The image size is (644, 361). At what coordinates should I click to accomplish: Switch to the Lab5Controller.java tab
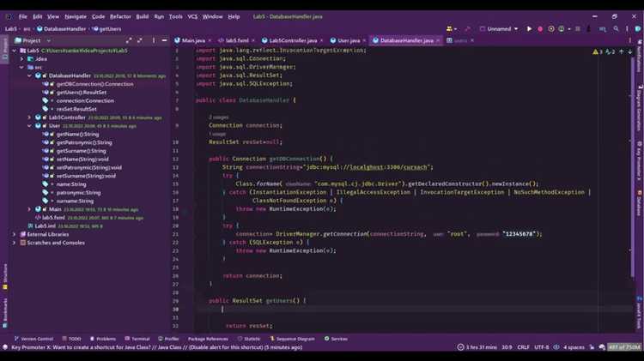pyautogui.click(x=293, y=40)
